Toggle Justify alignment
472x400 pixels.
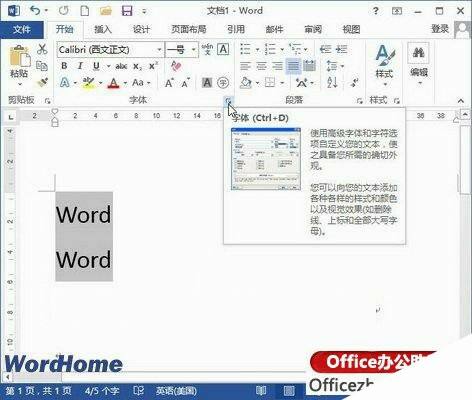293,66
